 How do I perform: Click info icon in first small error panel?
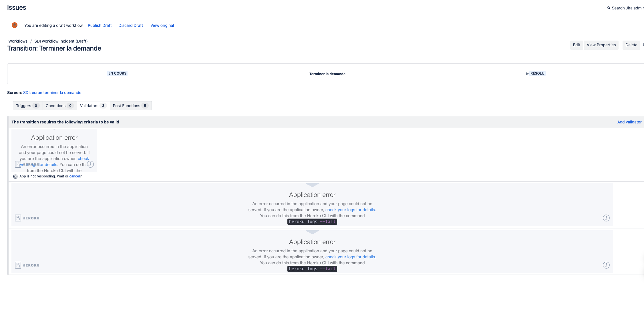point(90,164)
